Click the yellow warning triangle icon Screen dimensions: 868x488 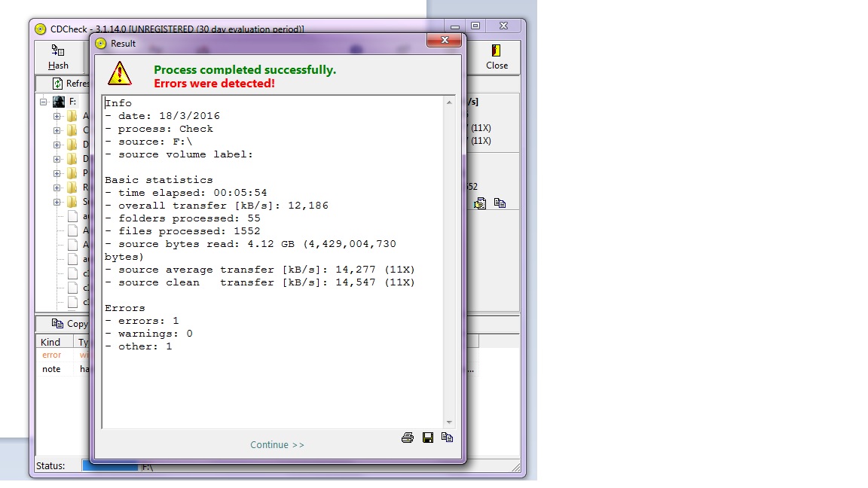(119, 74)
